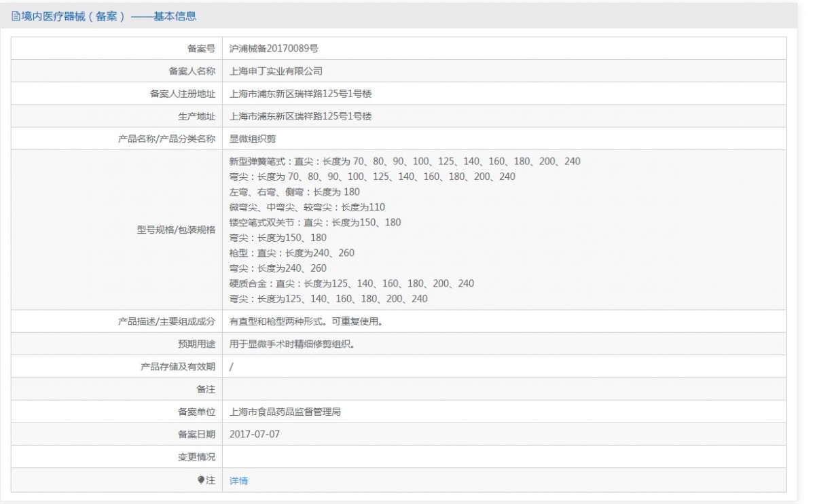
Task: Click the label 备案人名称
Action: click(192, 71)
